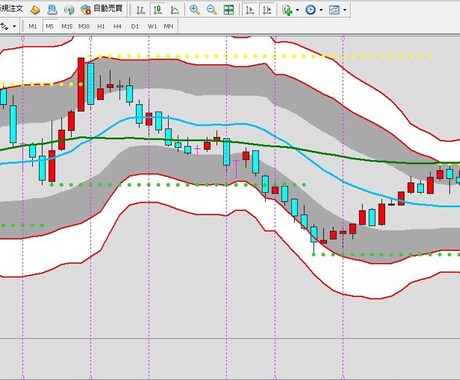Expand the drawing tools dropdown arrow

[14, 26]
